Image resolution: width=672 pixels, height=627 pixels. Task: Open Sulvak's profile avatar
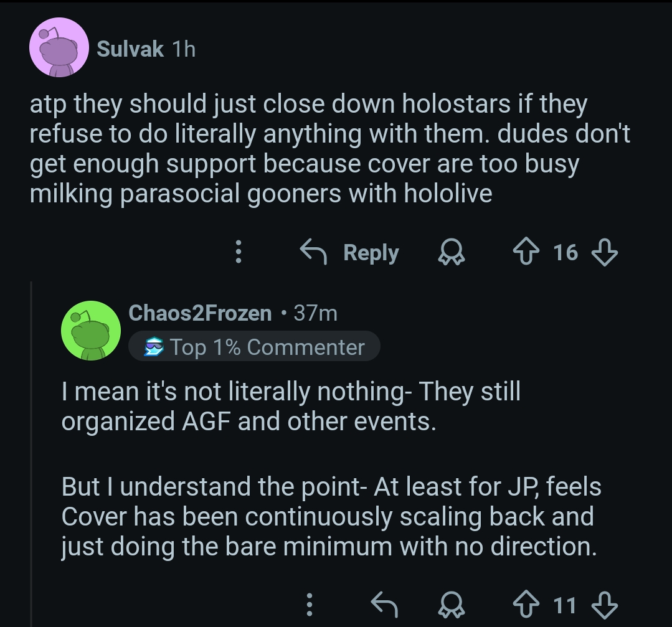coord(60,48)
